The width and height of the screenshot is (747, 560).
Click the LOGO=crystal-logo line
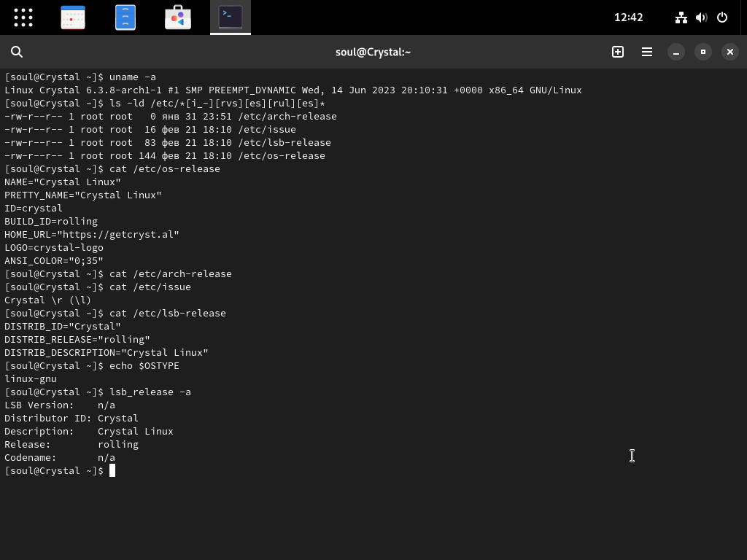(54, 248)
